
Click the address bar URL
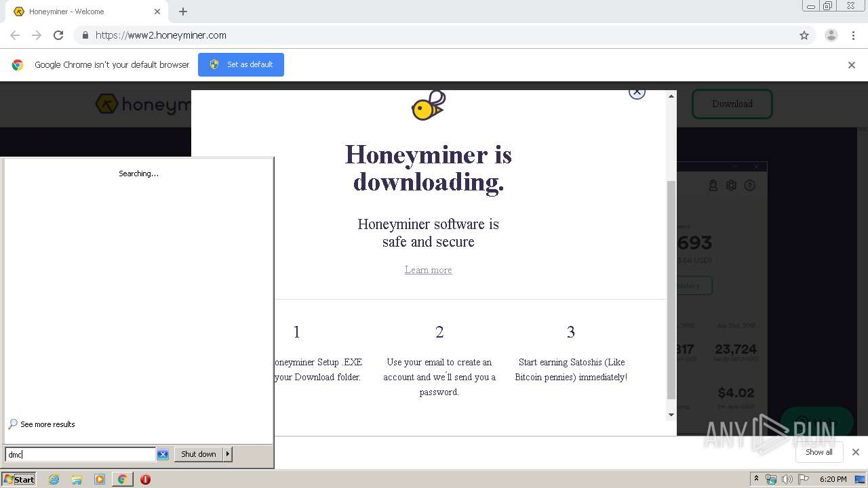tap(161, 35)
